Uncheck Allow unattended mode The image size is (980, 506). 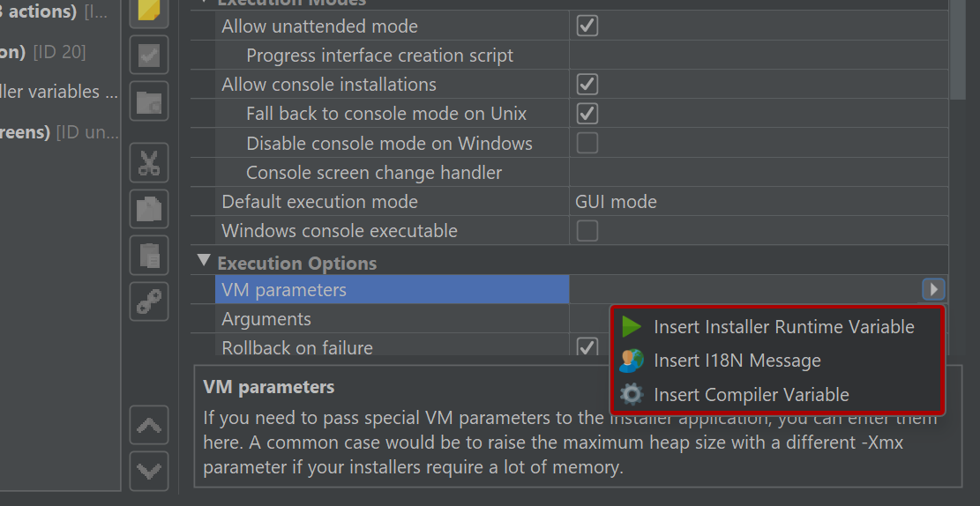point(587,26)
